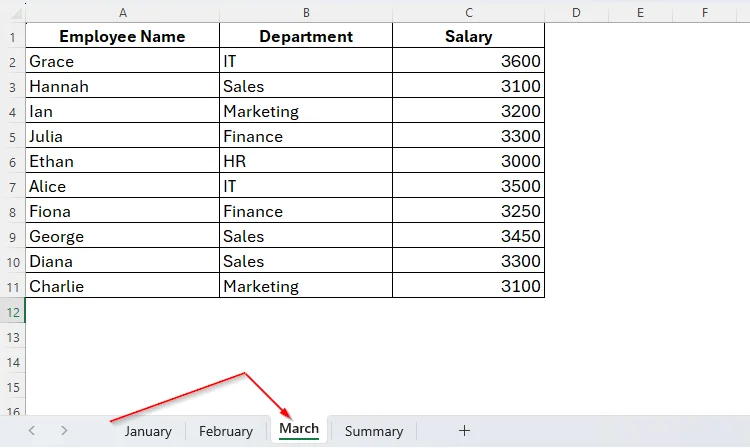Screen dimensions: 750x448
Task: Click the Department header cell
Action: (306, 36)
